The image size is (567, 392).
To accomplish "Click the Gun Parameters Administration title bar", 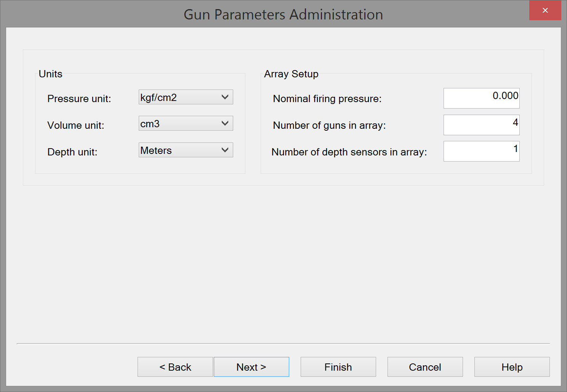I will click(283, 14).
